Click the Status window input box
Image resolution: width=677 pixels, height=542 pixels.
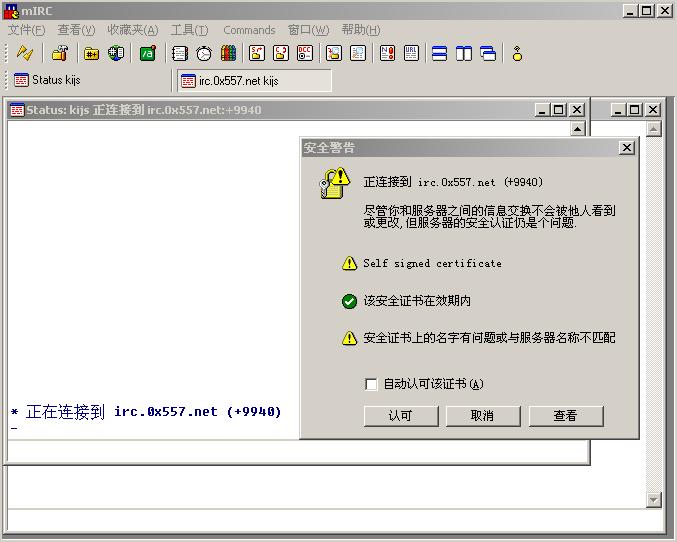(x=298, y=452)
